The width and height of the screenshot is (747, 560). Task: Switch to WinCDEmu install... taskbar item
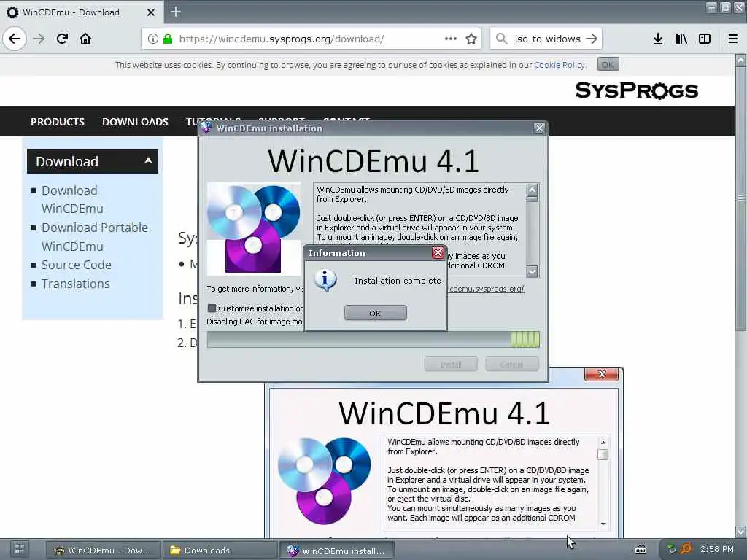[336, 551]
